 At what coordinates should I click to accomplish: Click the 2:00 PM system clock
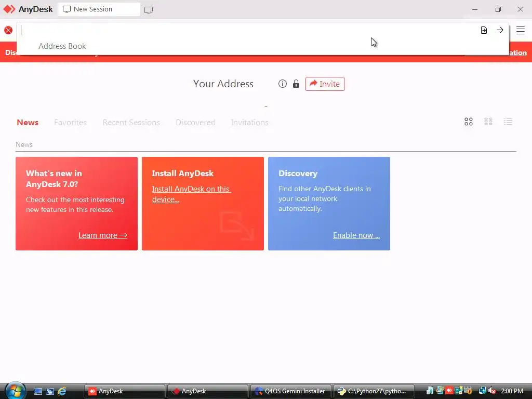[512, 391]
